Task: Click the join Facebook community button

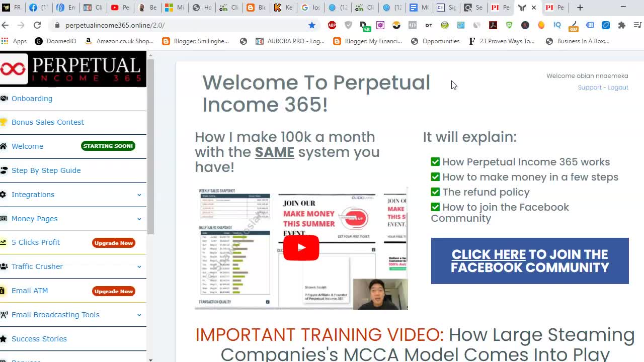Action: pos(530,261)
